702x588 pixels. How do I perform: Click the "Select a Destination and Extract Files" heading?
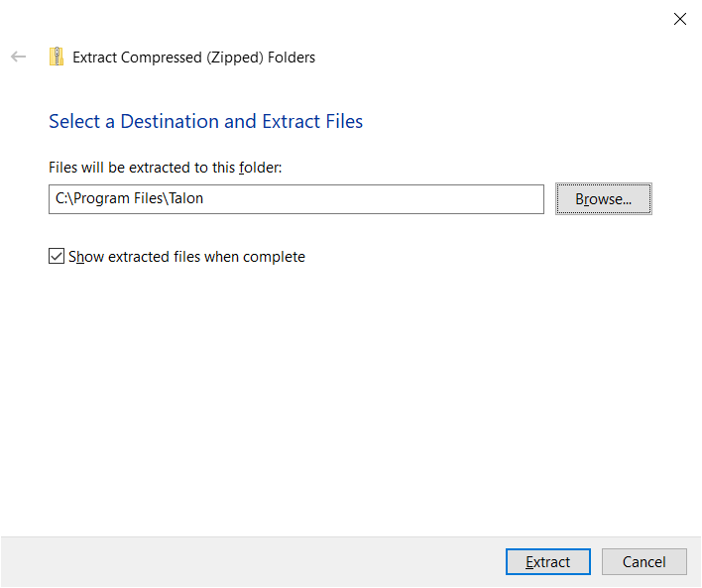(205, 121)
